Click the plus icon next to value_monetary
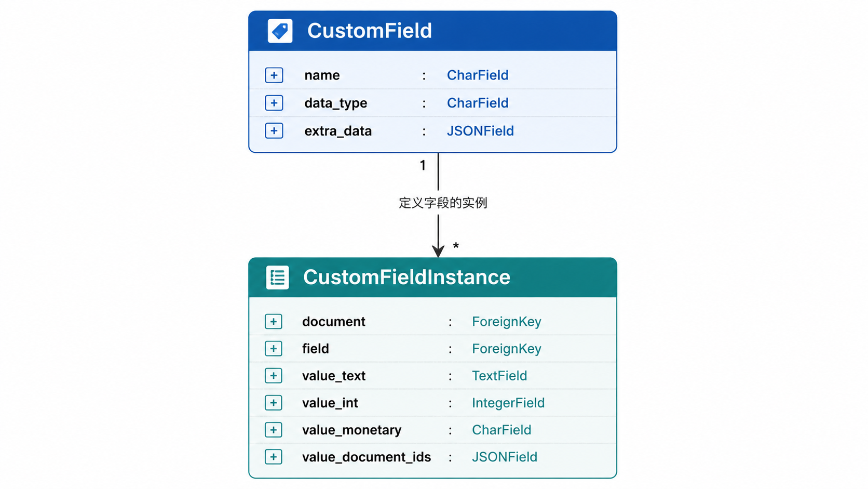 pos(274,430)
